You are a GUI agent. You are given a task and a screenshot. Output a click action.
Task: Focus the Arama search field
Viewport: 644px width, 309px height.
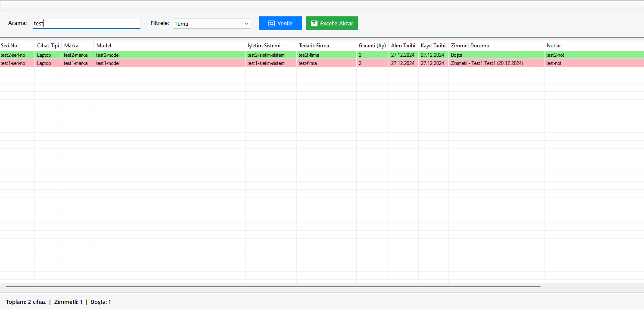tap(87, 23)
